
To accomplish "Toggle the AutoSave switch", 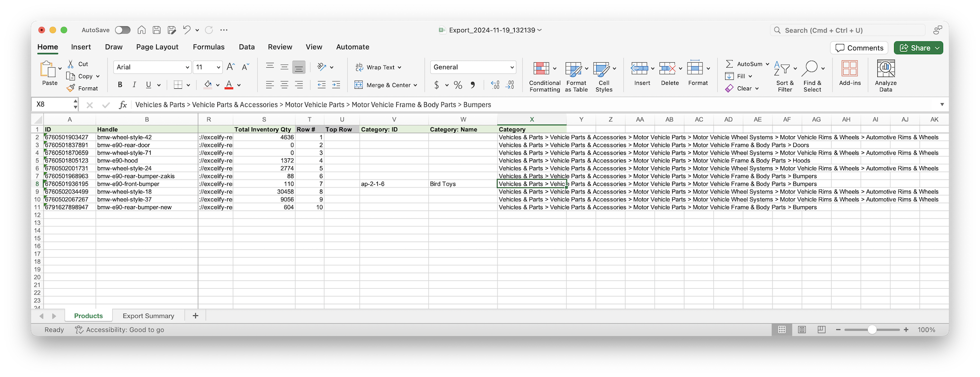I will pos(122,30).
